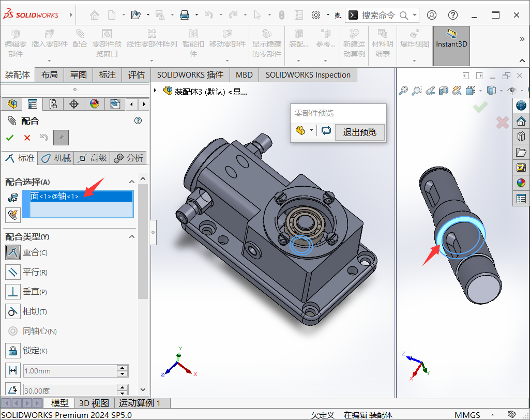The width and height of the screenshot is (530, 420).
Task: Open the SOLIDWORKS Inspection tab
Action: [308, 74]
